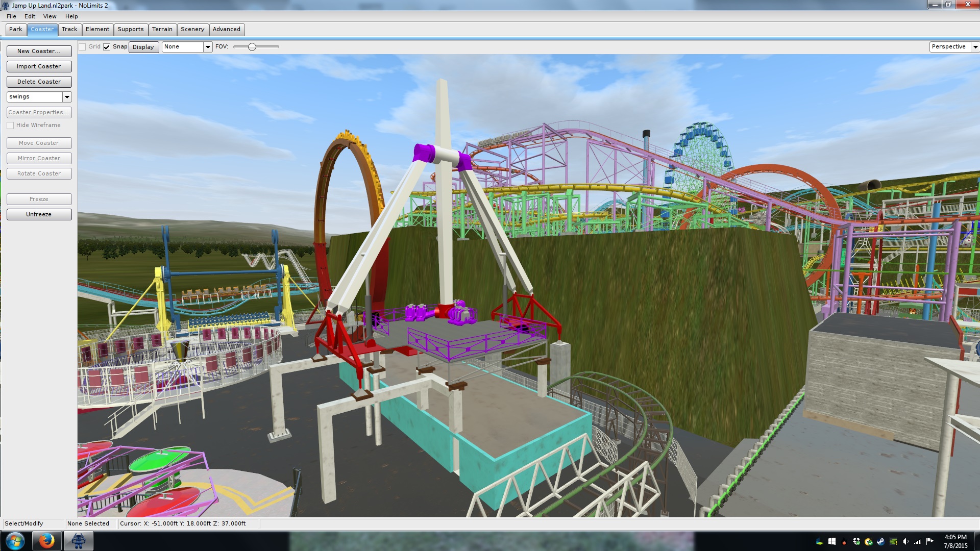Image resolution: width=980 pixels, height=551 pixels.
Task: Open the Perspective view dropdown
Action: click(x=975, y=47)
